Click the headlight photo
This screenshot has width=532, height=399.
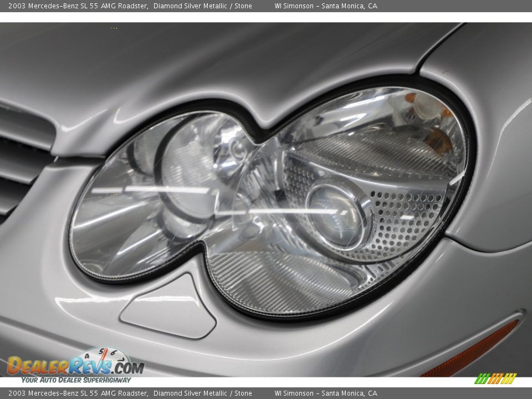pos(266,199)
